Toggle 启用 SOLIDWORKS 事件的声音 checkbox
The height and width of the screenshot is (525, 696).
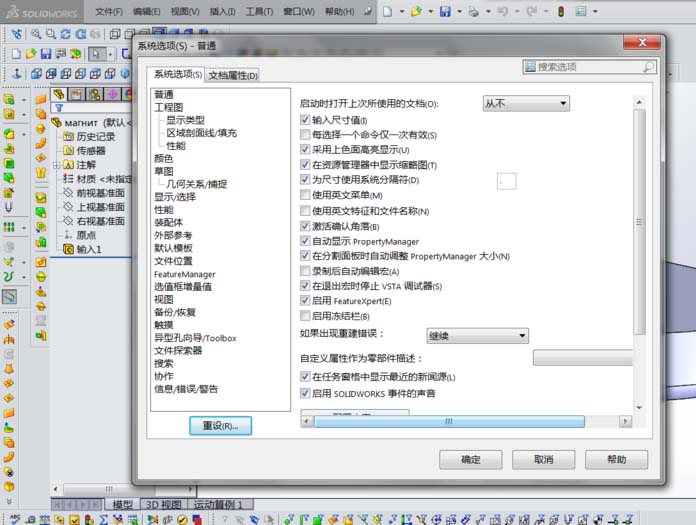point(305,393)
